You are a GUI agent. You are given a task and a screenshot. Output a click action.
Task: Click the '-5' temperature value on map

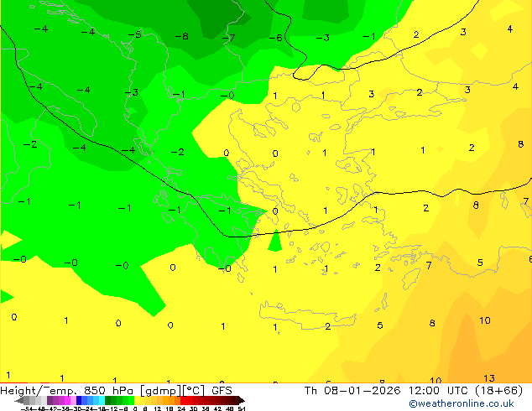point(135,34)
